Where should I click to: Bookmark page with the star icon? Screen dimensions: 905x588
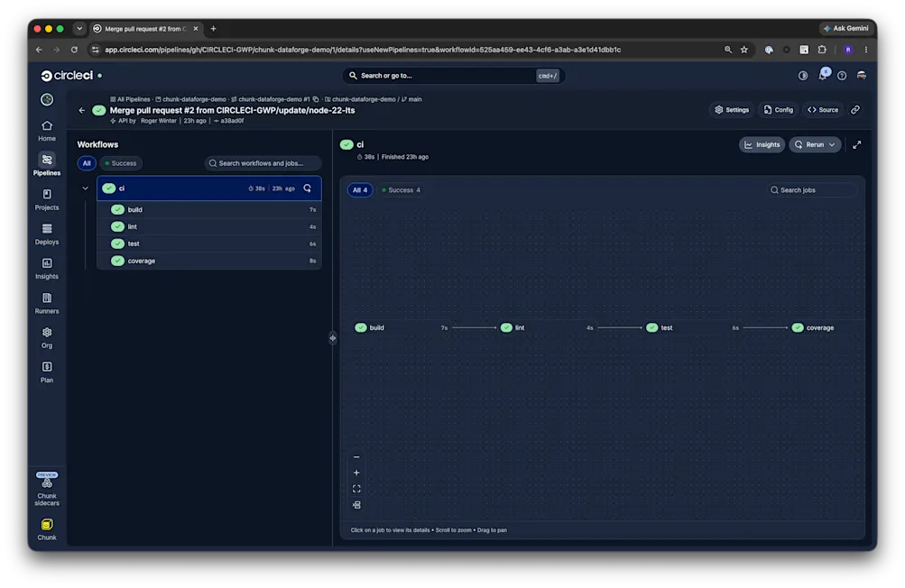point(744,50)
